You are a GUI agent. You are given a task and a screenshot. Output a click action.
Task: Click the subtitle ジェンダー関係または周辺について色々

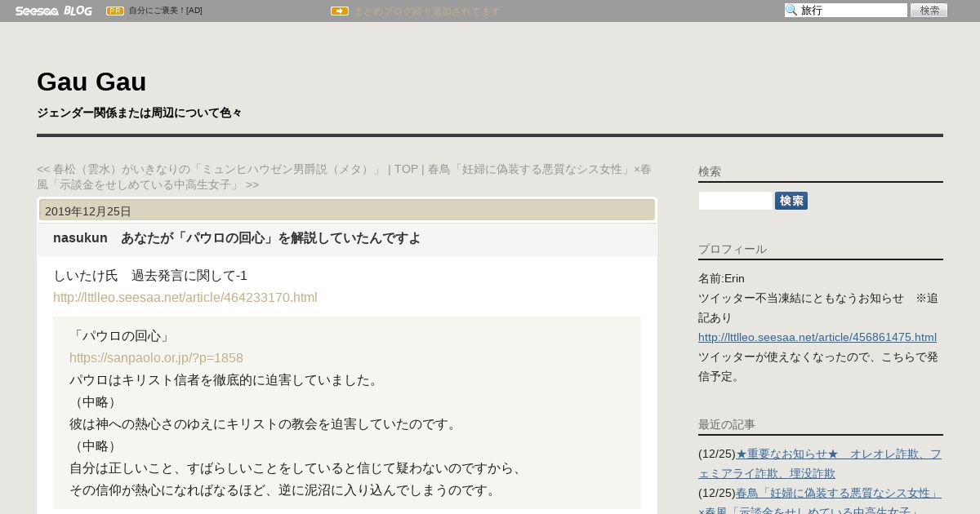(x=140, y=113)
